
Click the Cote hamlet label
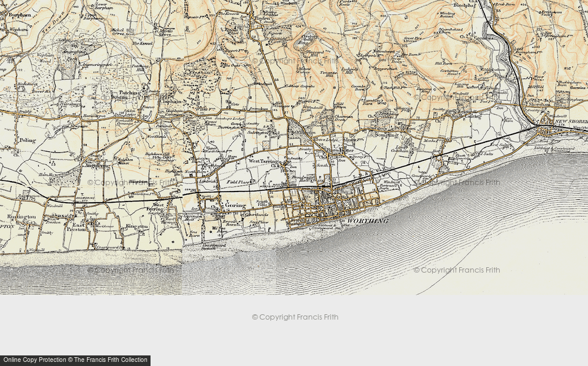pos(235,105)
